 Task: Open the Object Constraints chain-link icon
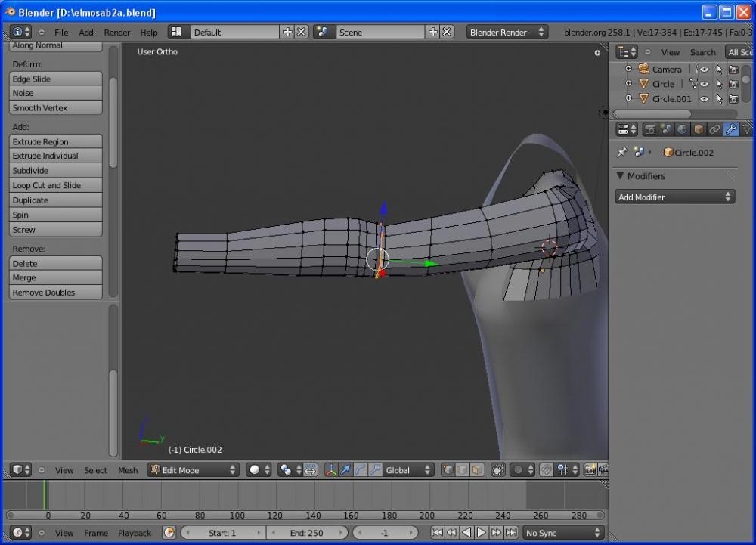click(714, 129)
